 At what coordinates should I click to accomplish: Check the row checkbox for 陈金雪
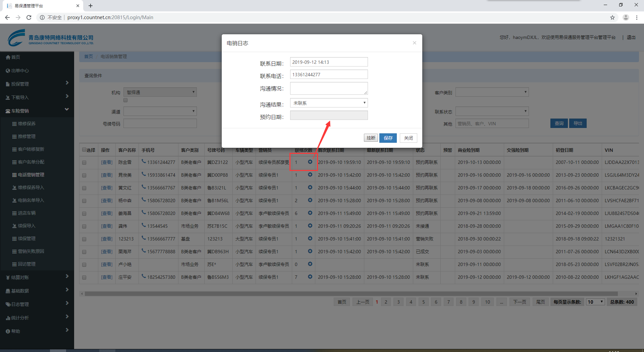click(84, 163)
